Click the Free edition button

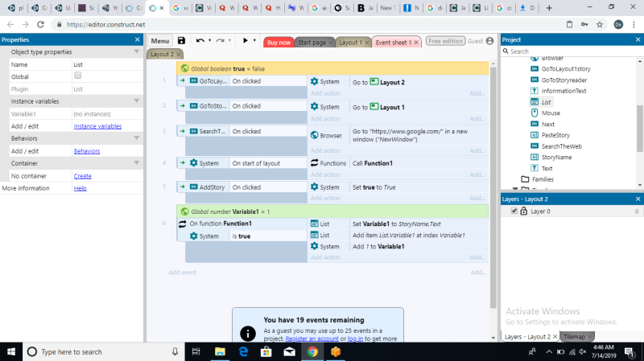tap(445, 41)
